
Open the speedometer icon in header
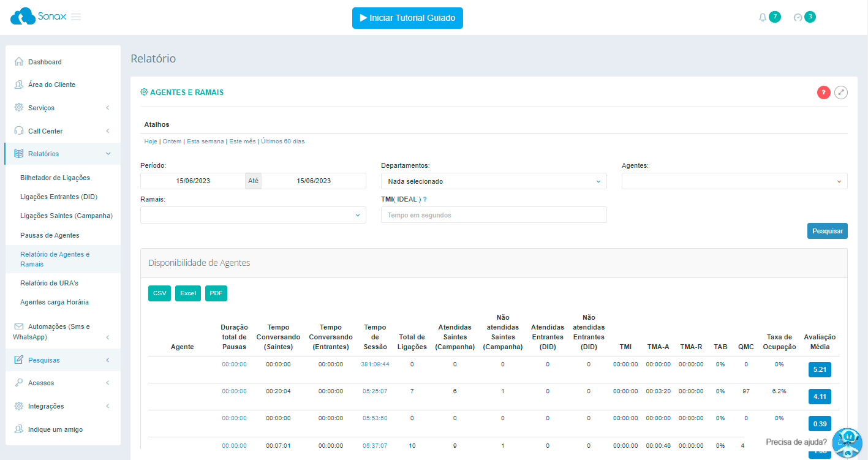coord(798,18)
